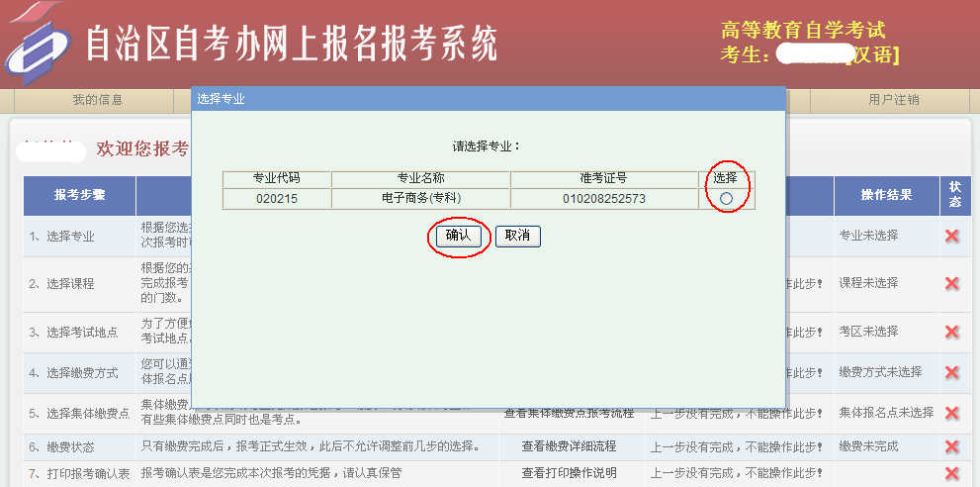Click the 选择专业 dialog title bar

coord(489,99)
